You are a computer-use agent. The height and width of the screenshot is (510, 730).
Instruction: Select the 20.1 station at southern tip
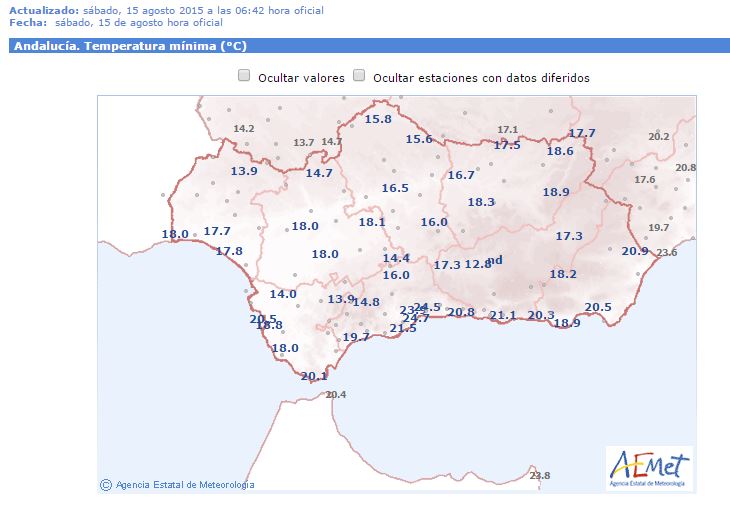[314, 376]
